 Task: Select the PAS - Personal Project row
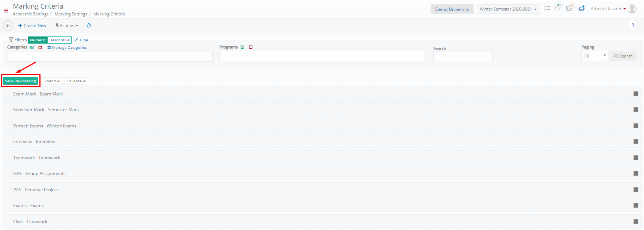point(322,190)
